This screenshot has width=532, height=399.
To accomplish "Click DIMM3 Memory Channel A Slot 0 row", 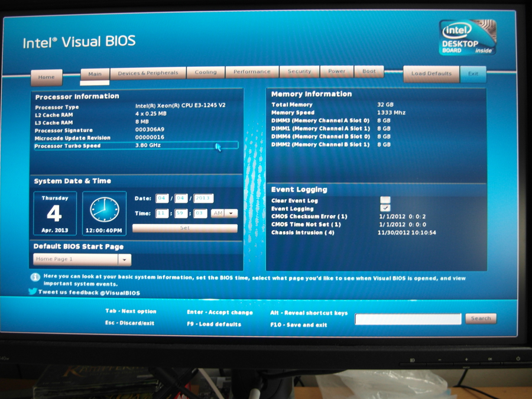I will (331, 121).
